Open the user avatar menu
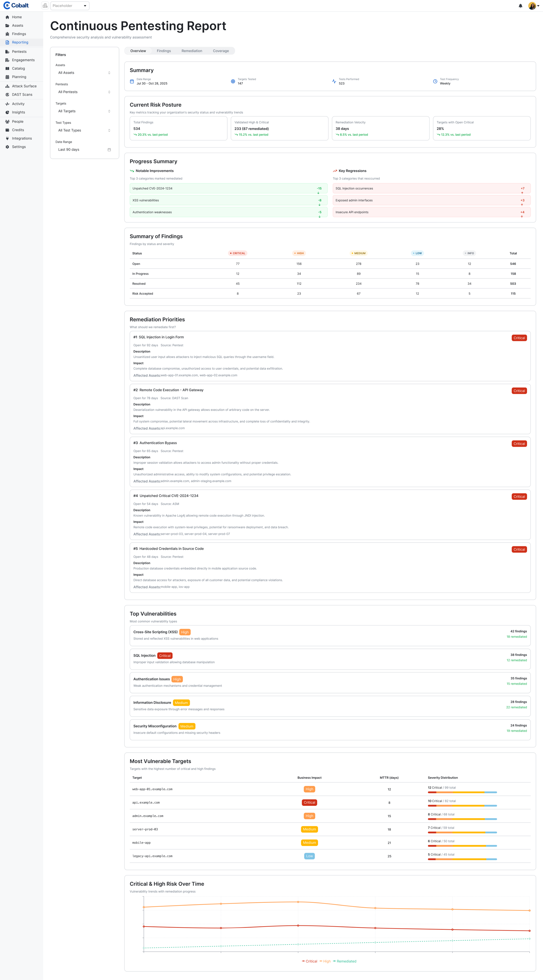The width and height of the screenshot is (543, 980). 534,6
